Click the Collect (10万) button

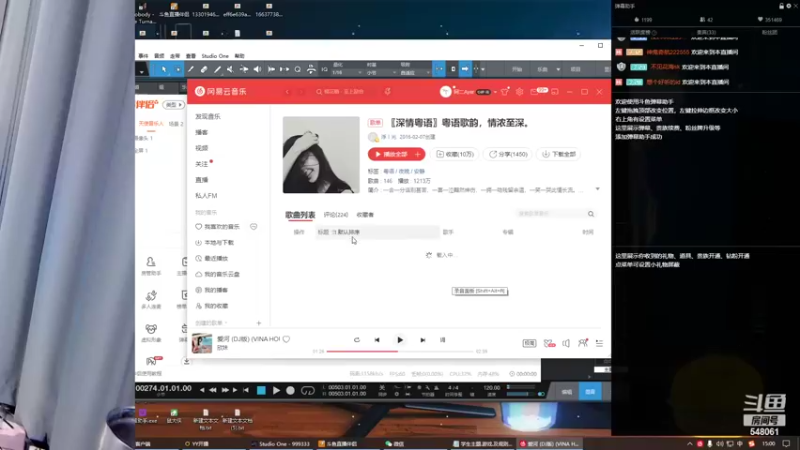coord(455,154)
